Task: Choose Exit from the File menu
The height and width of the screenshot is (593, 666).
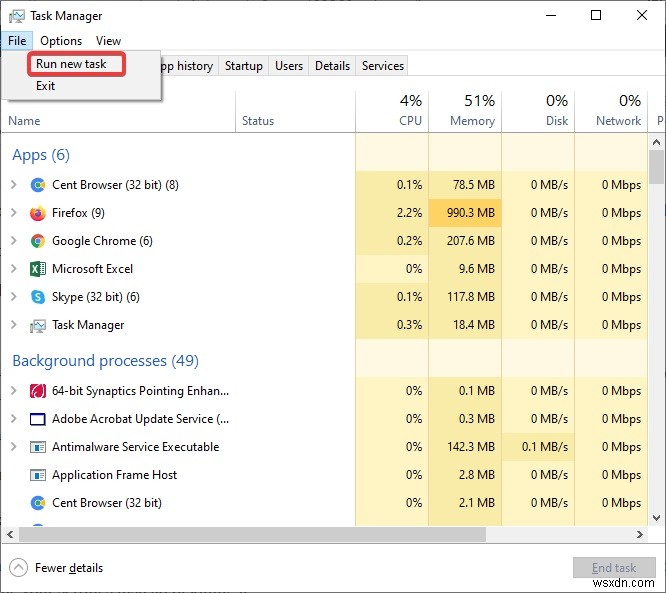Action: pyautogui.click(x=45, y=86)
